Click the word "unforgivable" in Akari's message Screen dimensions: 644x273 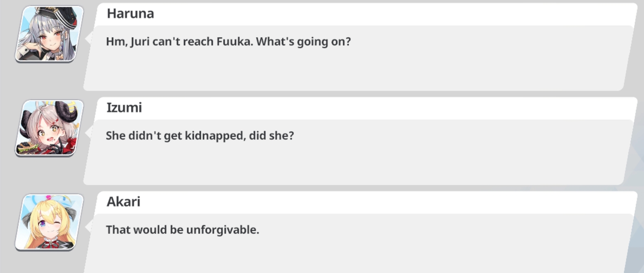pyautogui.click(x=222, y=230)
